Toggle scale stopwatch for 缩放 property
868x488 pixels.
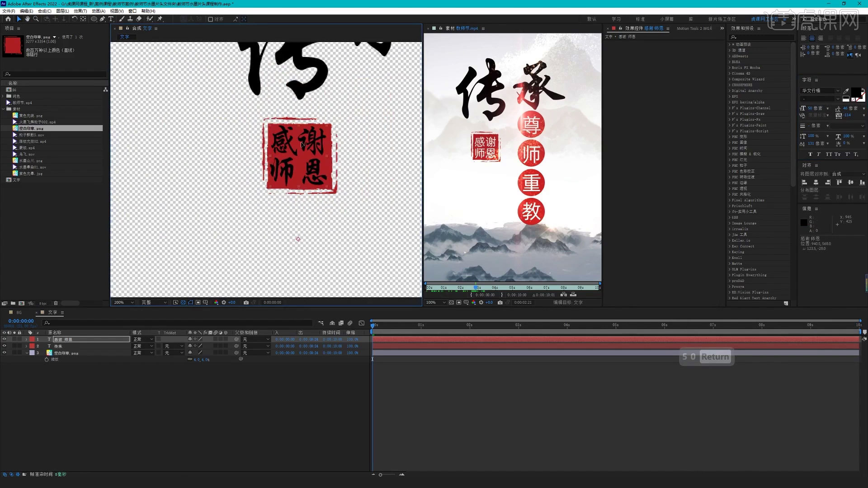click(x=47, y=359)
